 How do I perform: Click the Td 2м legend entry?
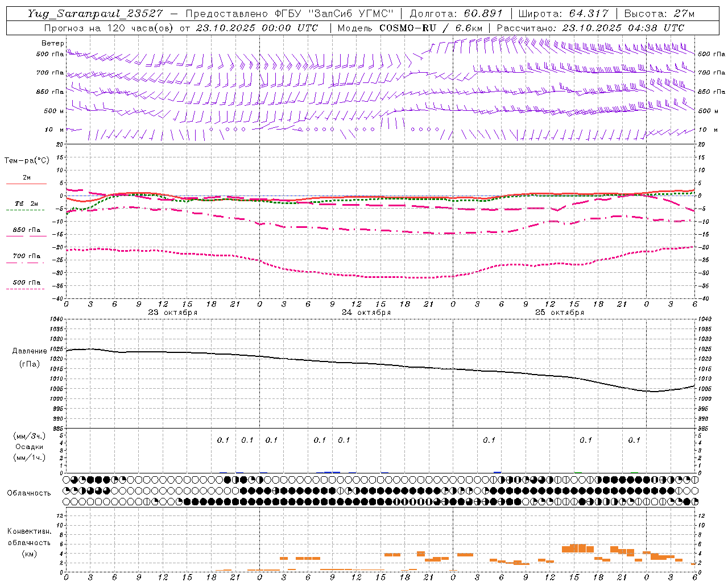tap(27, 203)
